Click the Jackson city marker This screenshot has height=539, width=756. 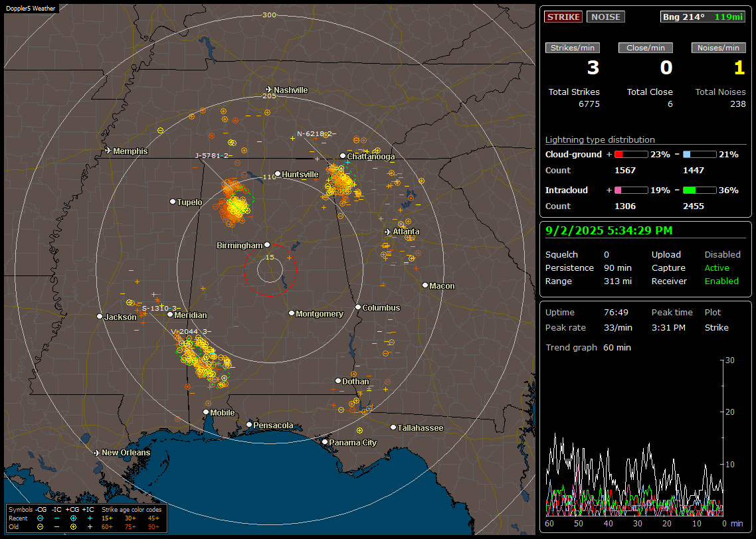[x=100, y=317]
